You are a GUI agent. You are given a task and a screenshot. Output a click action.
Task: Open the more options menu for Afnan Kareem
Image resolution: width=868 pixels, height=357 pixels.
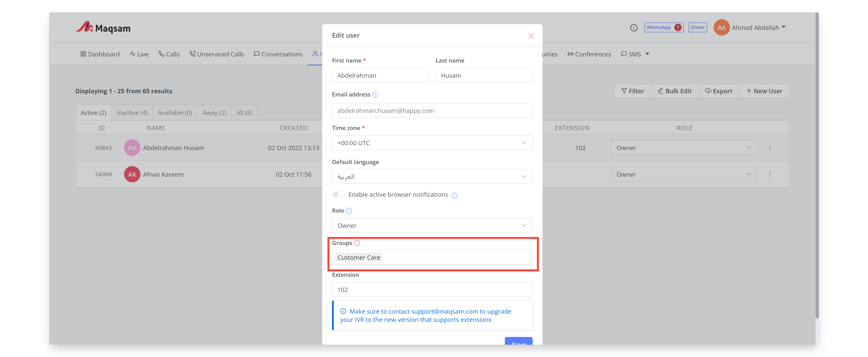[770, 174]
